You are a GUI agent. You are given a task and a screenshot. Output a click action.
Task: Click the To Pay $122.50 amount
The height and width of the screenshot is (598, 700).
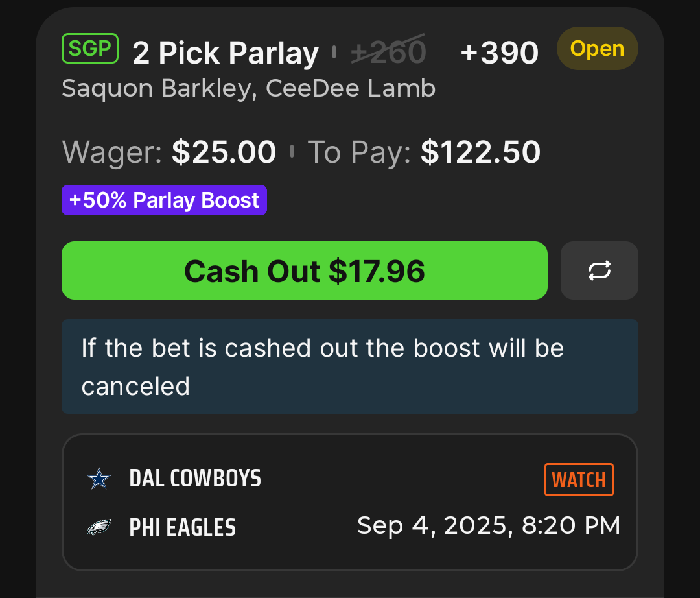tap(481, 152)
